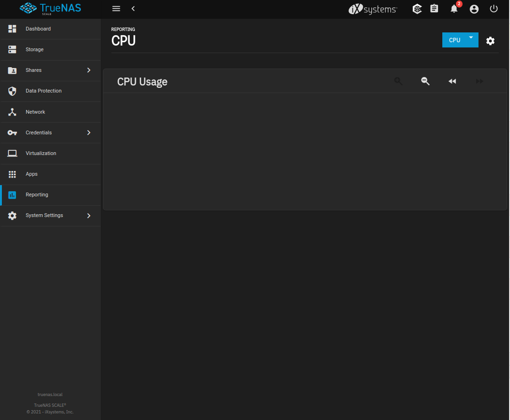
Task: Click the truenas.local hostname text
Action: 50,395
